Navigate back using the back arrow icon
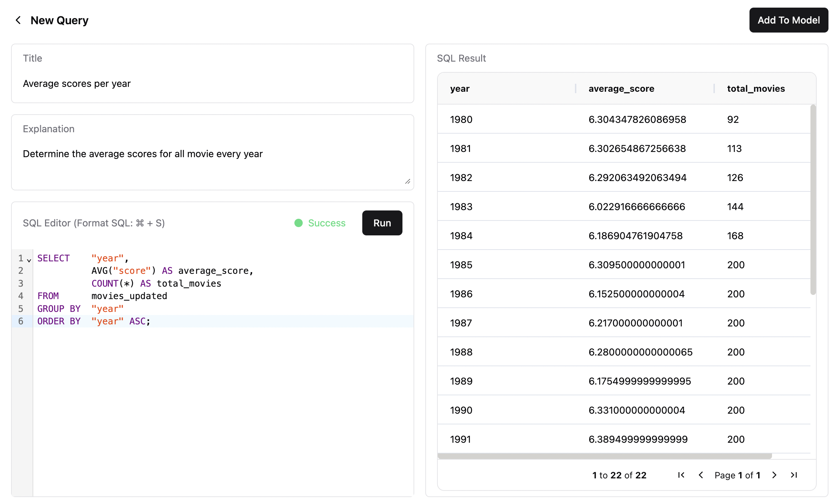 click(18, 20)
